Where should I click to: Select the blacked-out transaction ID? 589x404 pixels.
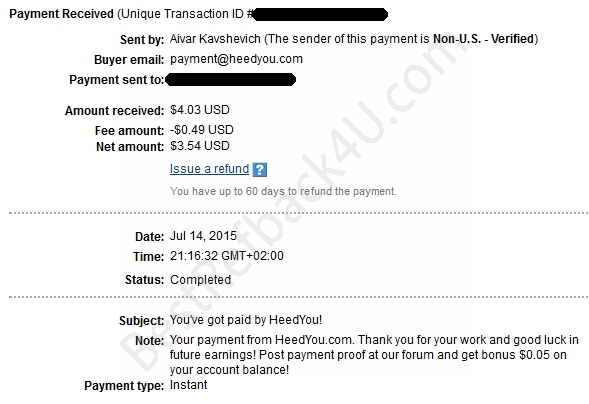pos(320,14)
